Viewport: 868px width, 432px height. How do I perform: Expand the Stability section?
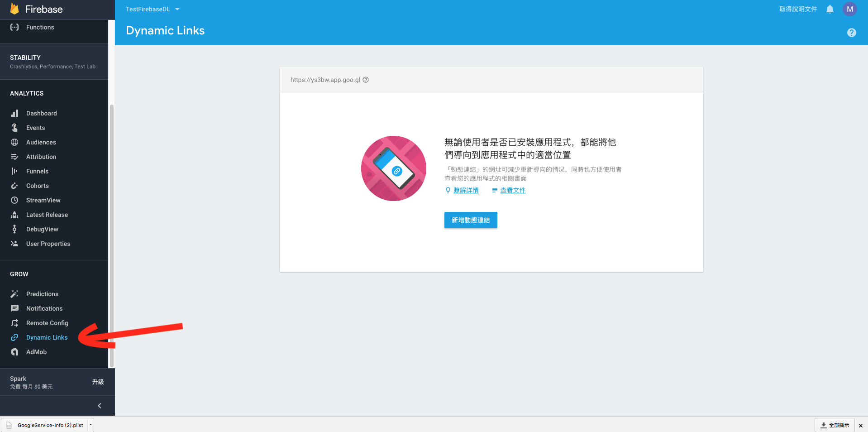pyautogui.click(x=54, y=62)
